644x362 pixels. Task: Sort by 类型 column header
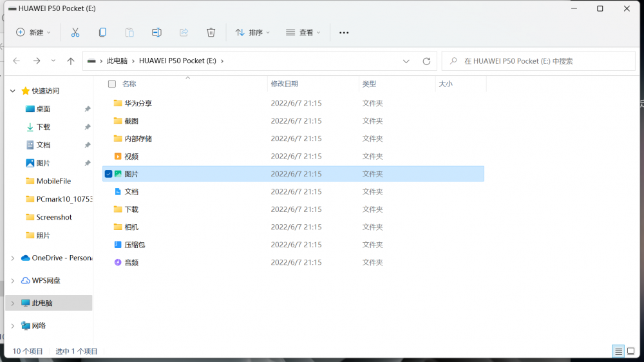tap(369, 84)
